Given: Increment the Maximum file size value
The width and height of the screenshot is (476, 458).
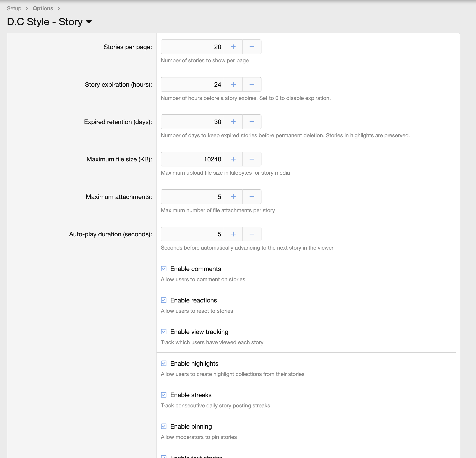Looking at the screenshot, I should 233,159.
